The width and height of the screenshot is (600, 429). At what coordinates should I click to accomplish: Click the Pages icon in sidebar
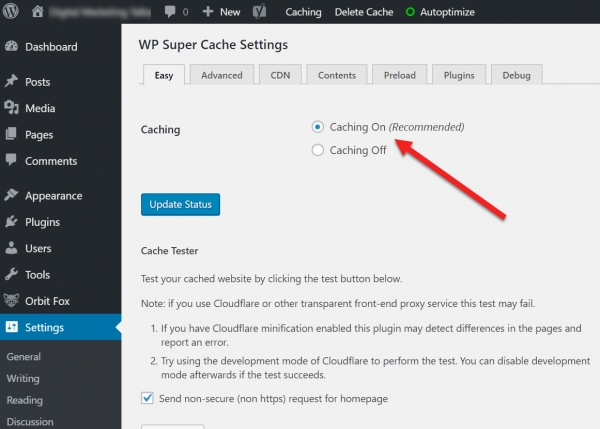click(x=11, y=134)
